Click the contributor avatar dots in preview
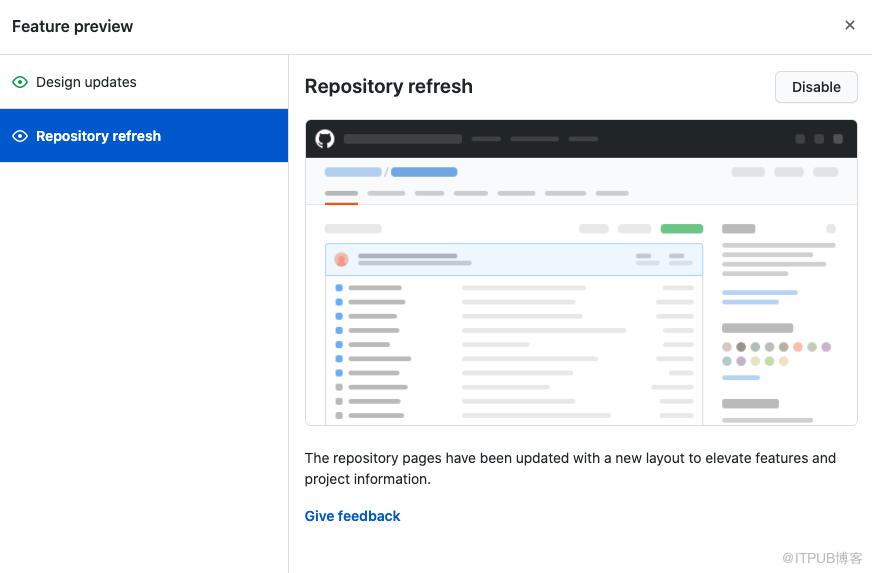The image size is (872, 573). pyautogui.click(x=776, y=354)
